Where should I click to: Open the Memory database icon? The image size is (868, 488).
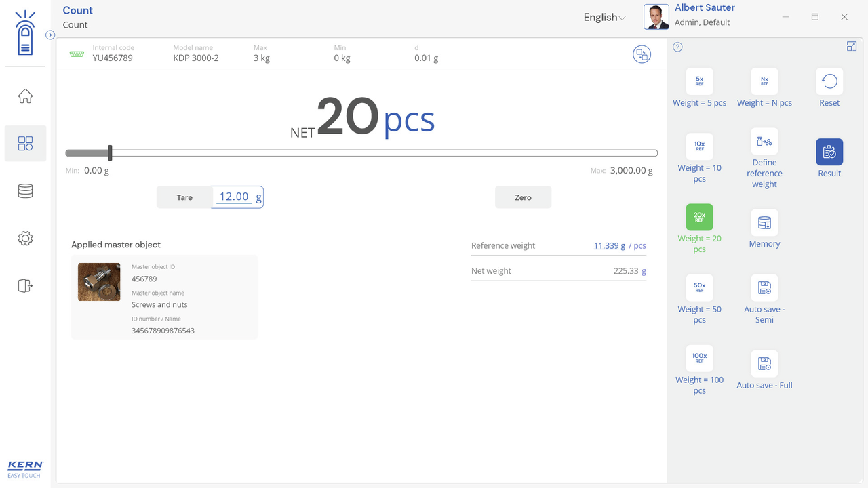(764, 223)
